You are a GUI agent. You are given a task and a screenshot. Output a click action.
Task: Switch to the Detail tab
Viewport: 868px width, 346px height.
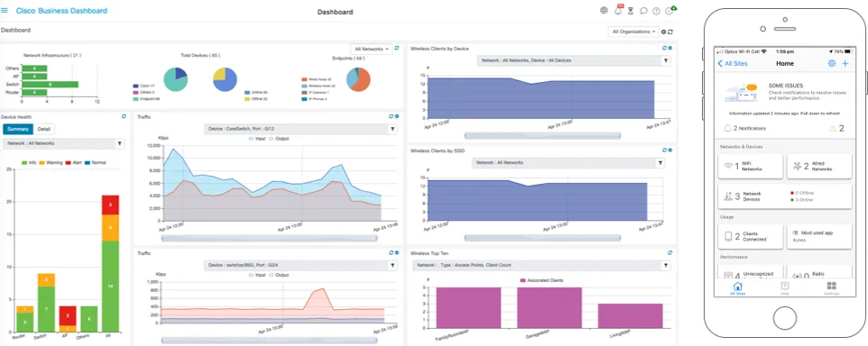44,129
